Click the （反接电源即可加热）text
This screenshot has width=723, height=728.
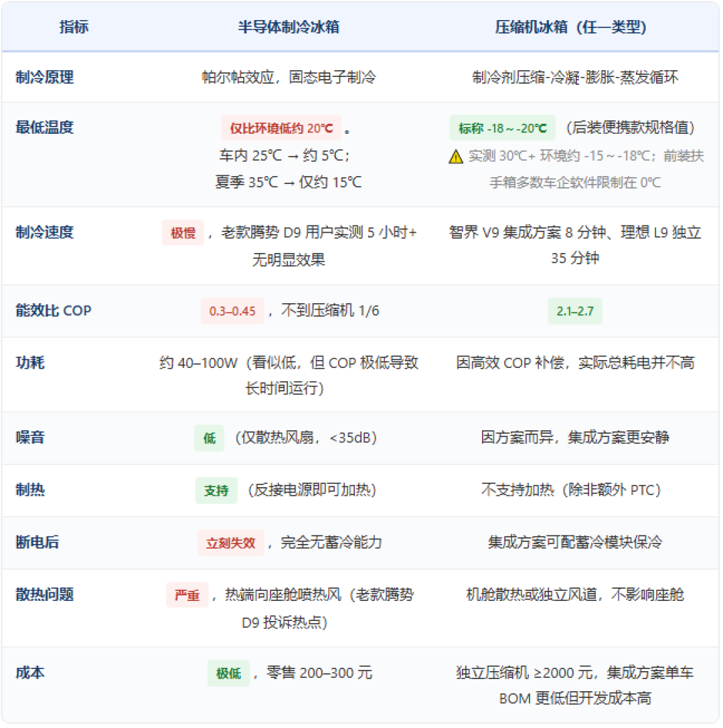(x=312, y=490)
